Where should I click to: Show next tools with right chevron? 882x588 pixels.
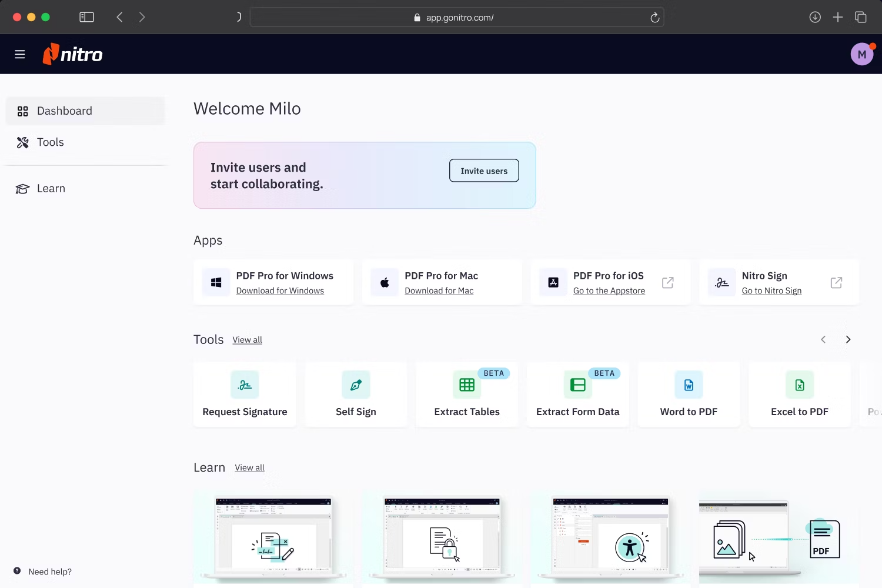tap(848, 339)
